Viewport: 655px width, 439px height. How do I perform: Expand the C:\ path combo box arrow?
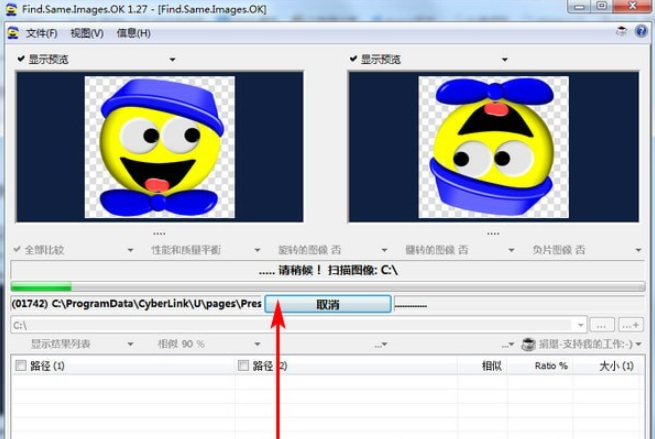coord(580,325)
